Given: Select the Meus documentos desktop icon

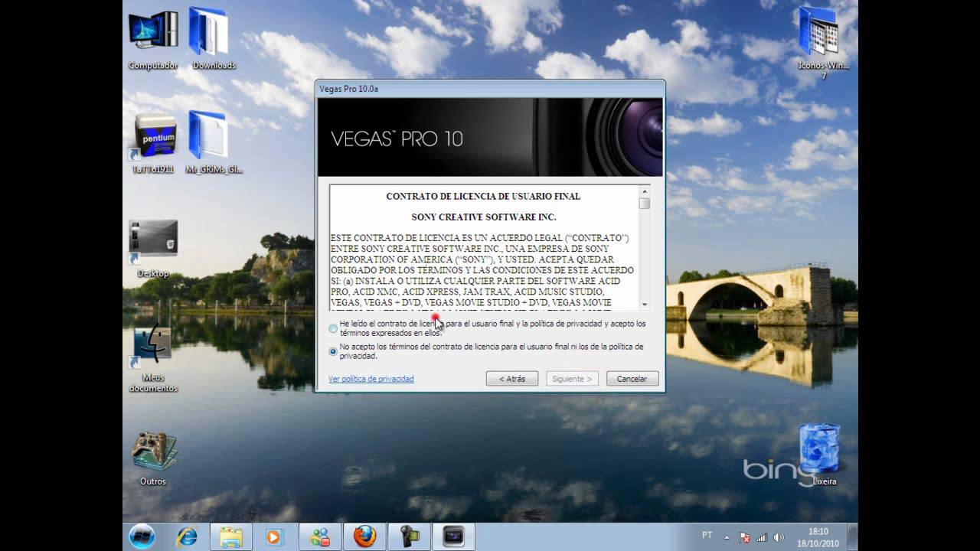Looking at the screenshot, I should pyautogui.click(x=153, y=360).
